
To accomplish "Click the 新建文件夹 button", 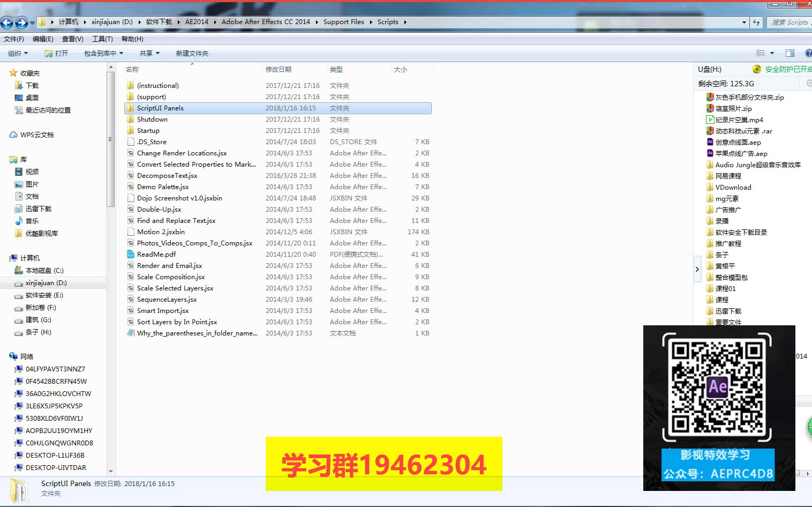I will [192, 54].
